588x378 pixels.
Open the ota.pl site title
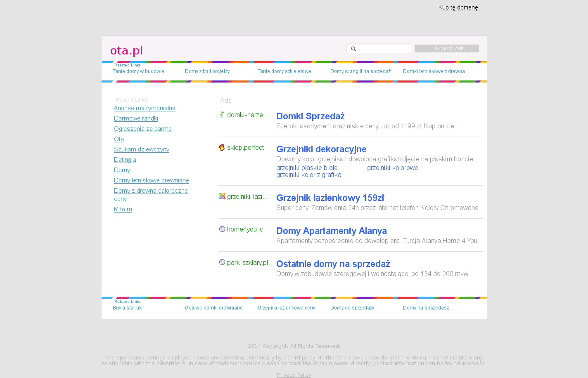126,50
